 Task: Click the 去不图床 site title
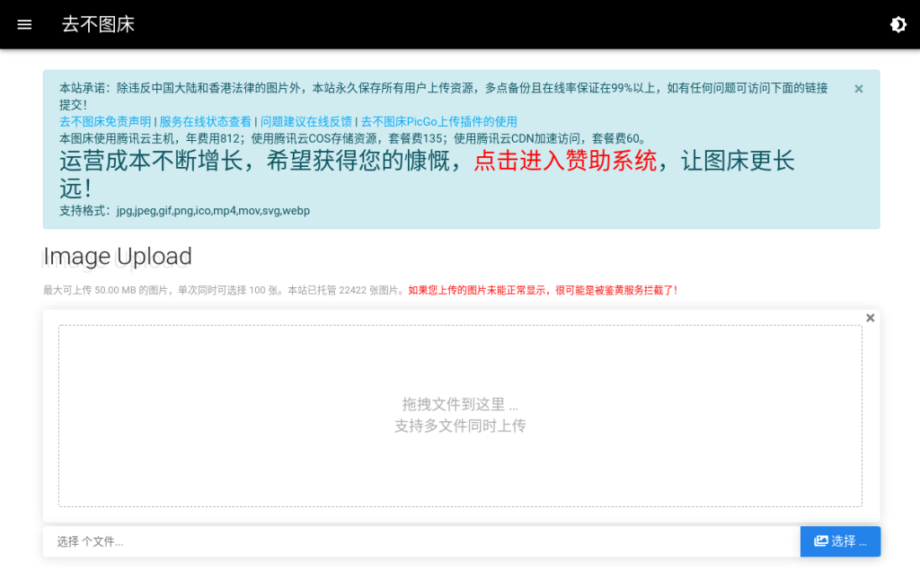tap(98, 24)
